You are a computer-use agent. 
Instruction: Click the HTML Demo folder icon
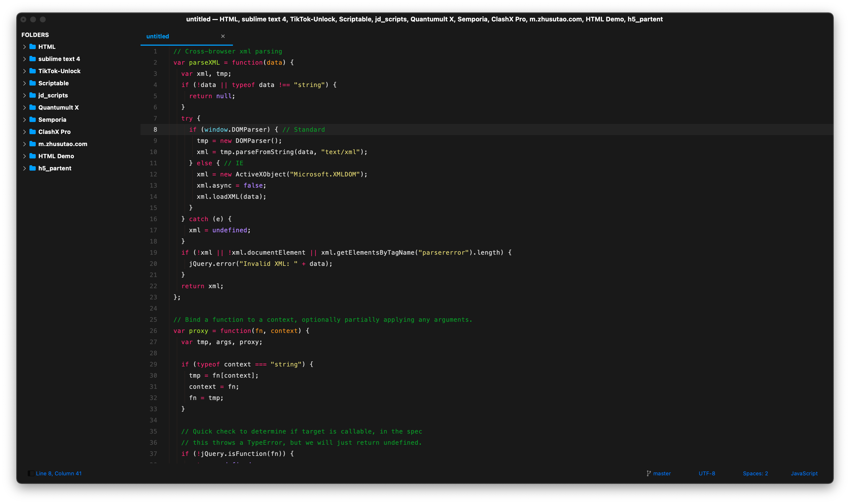(33, 156)
